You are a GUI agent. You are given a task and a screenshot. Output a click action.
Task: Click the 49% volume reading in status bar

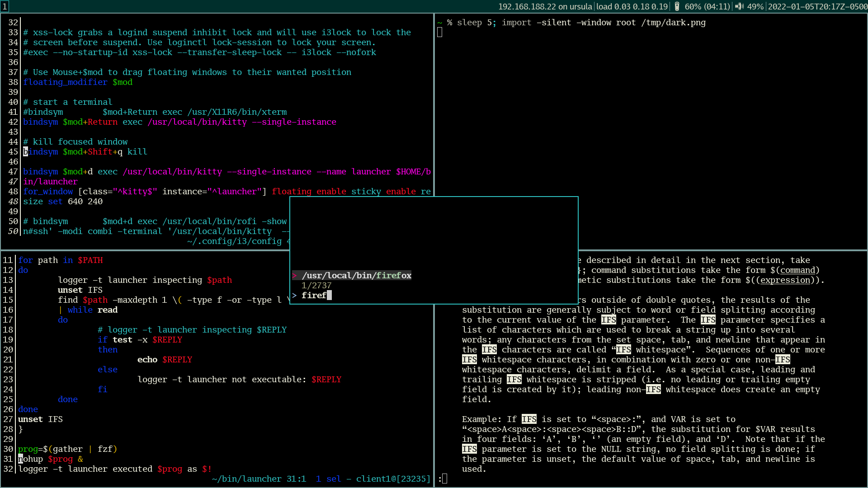click(755, 6)
